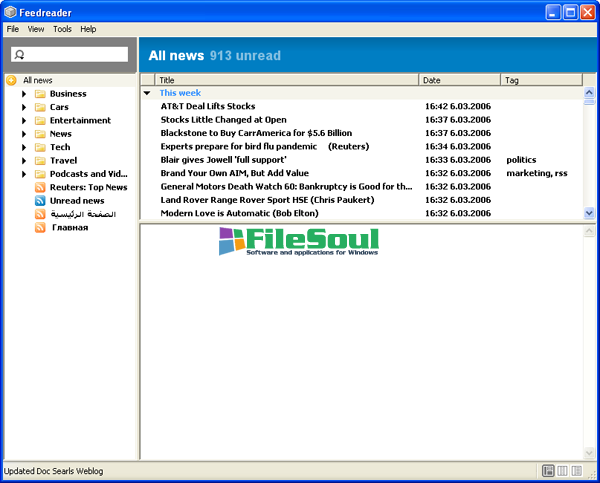
Task: Click the Business folder icon
Action: (x=40, y=94)
